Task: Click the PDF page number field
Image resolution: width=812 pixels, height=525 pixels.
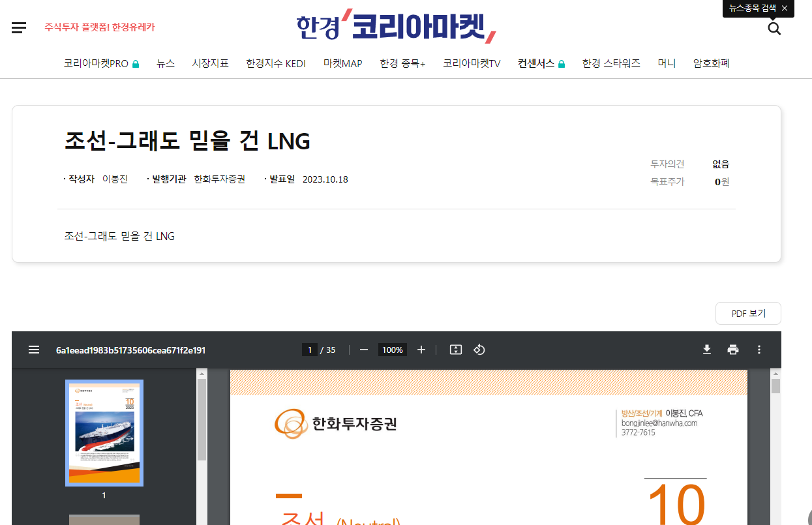Action: [x=310, y=350]
